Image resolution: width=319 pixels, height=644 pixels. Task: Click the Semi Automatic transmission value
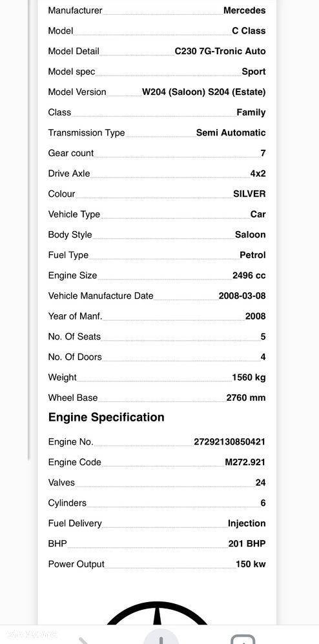point(231,133)
